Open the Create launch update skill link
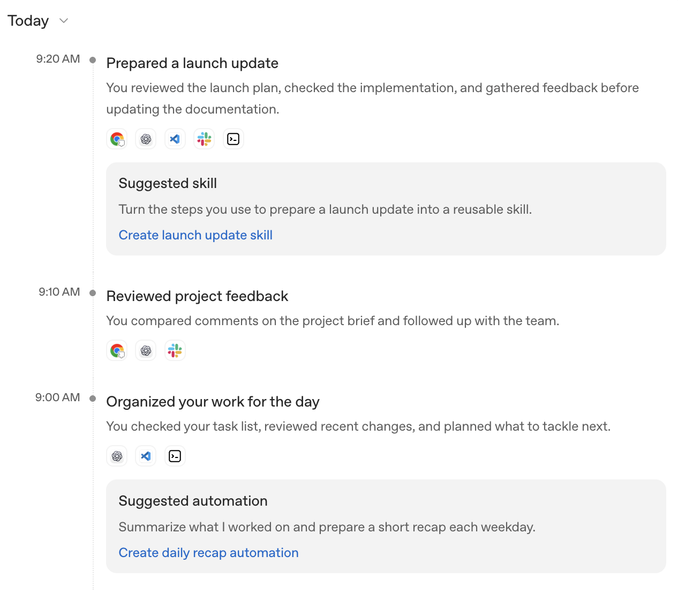678x616 pixels. [195, 235]
